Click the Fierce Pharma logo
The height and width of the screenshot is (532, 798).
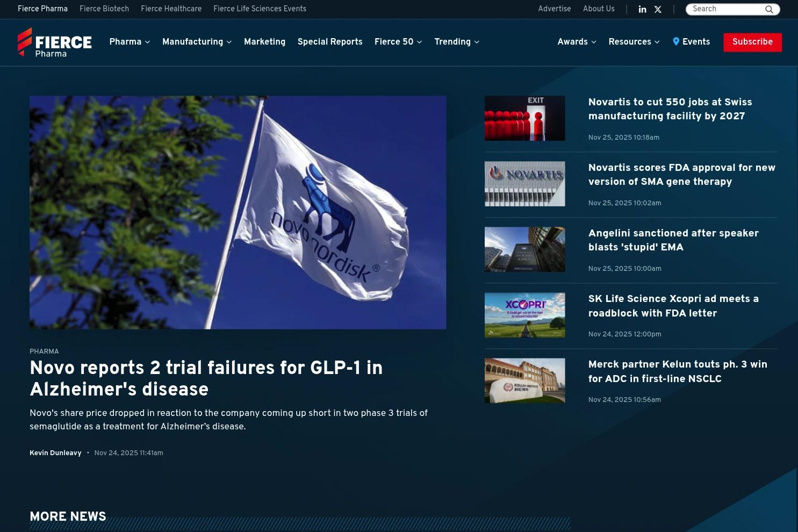coord(54,42)
